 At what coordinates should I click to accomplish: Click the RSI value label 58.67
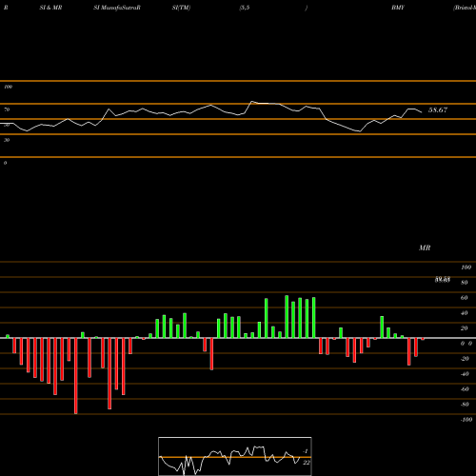coord(438,110)
